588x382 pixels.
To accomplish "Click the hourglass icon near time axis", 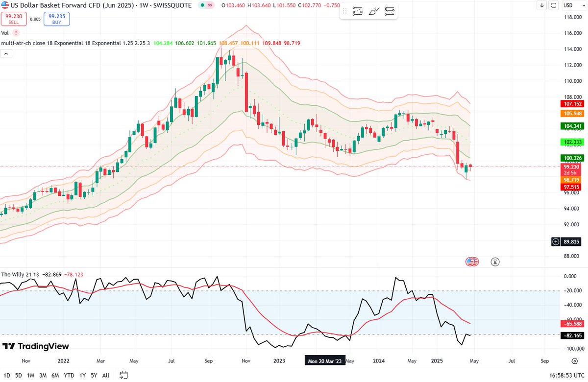I will click(495, 262).
